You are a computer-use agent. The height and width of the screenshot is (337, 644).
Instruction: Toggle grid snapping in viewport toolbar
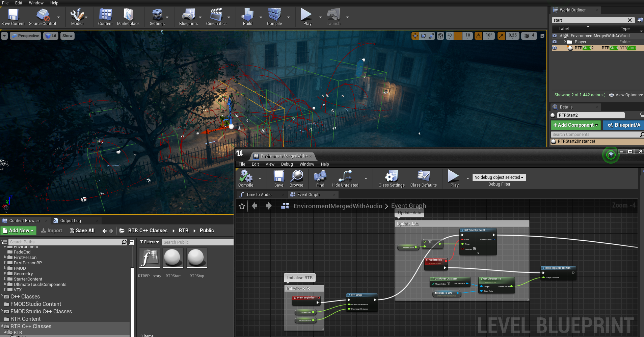pyautogui.click(x=458, y=36)
